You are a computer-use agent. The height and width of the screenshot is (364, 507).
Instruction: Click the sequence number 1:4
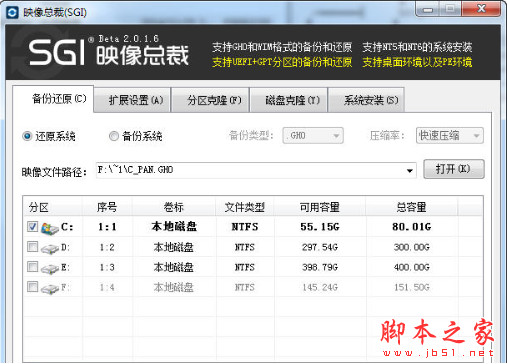[107, 287]
